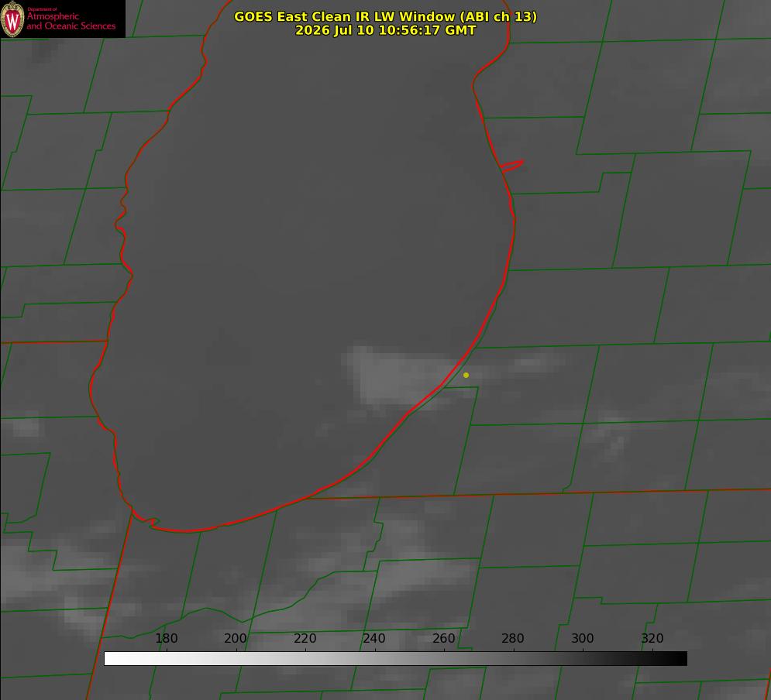This screenshot has width=771, height=700.
Task: Click the red hook-shaped pier on east shore
Action: coord(511,166)
